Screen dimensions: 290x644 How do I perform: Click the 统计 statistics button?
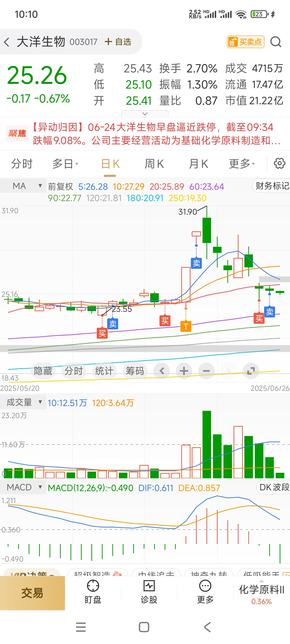(104, 371)
